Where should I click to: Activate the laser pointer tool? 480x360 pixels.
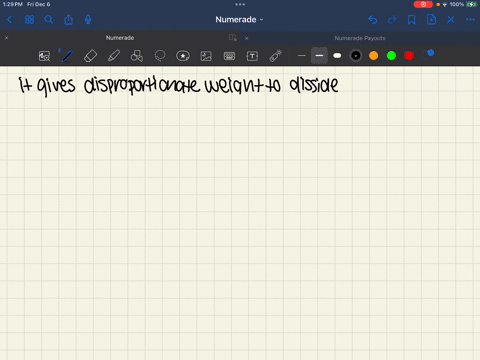pyautogui.click(x=275, y=56)
